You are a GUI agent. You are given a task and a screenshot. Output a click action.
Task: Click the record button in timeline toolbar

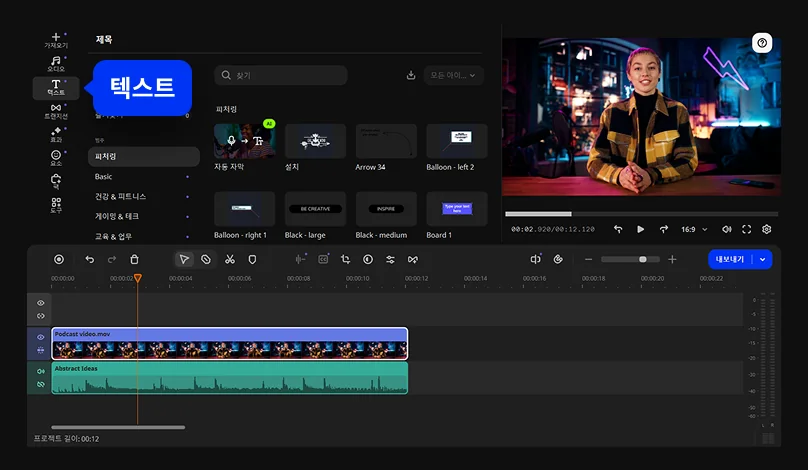pyautogui.click(x=59, y=259)
